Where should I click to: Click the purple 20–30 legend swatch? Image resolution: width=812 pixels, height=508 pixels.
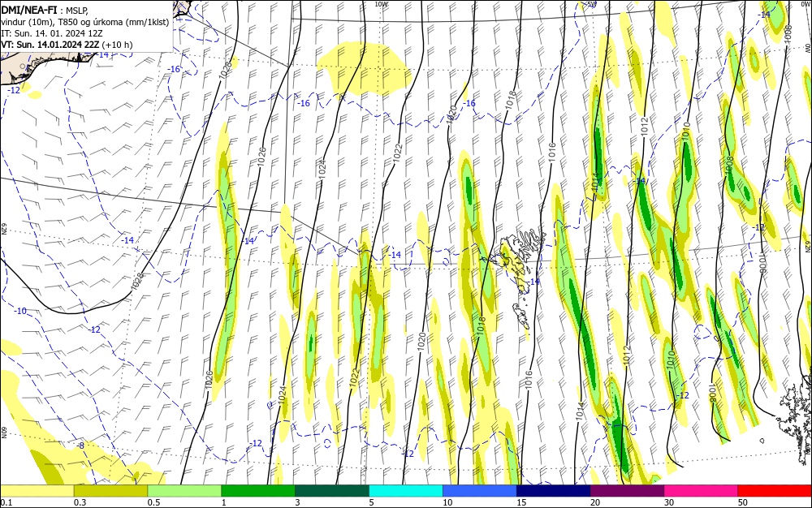tap(627, 491)
